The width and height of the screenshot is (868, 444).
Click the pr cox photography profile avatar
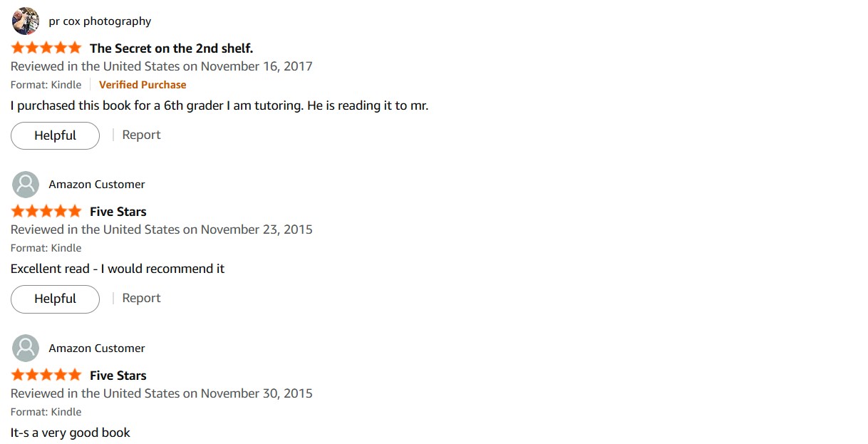coord(26,21)
